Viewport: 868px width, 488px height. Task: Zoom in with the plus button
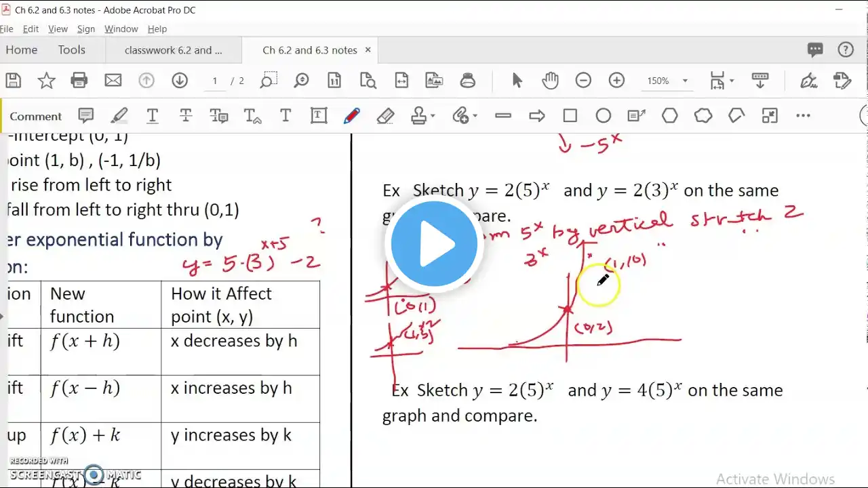[616, 81]
